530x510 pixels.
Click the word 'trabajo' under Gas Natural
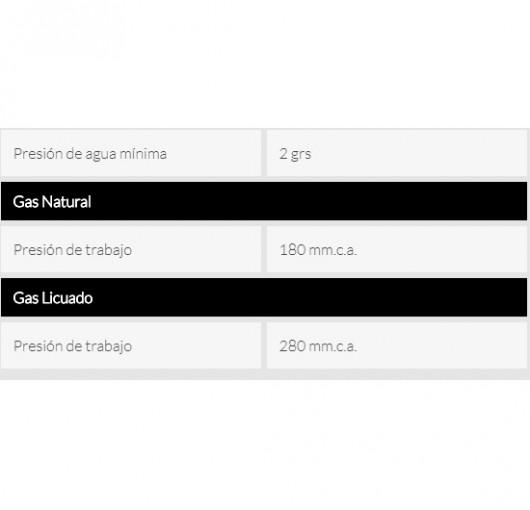point(108,250)
